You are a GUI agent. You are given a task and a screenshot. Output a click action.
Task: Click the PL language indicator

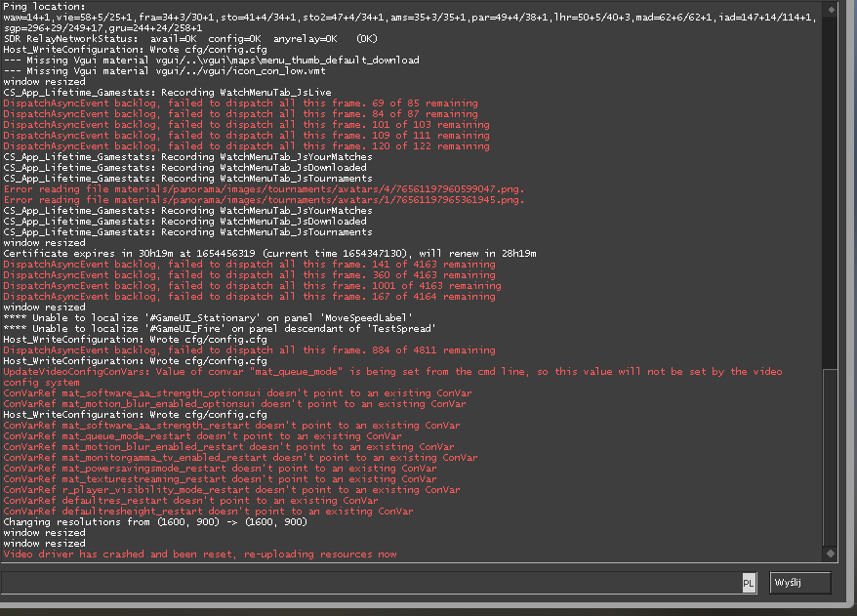pos(749,583)
